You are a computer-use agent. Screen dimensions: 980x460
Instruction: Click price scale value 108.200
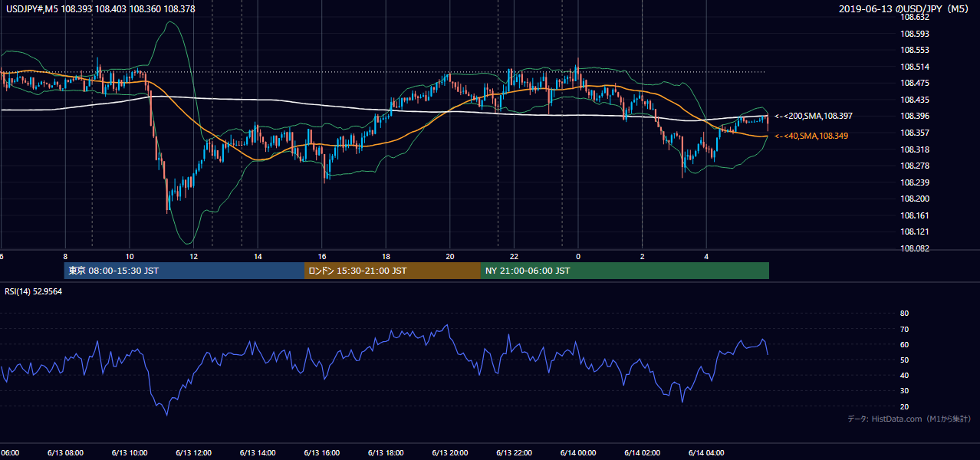915,199
